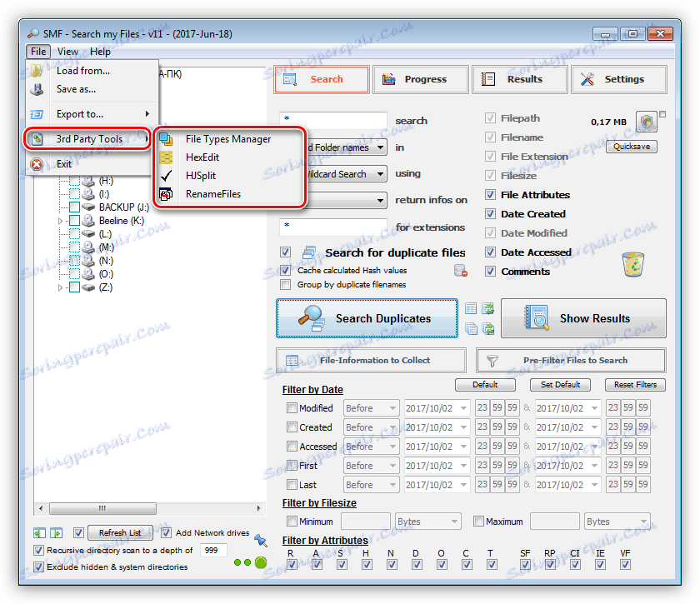This screenshot has height=604, width=700.
Task: Choose Export to... submenu
Action: click(92, 115)
